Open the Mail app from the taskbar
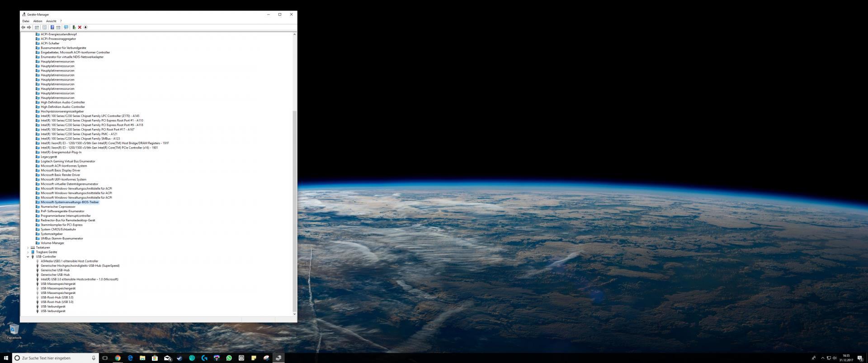This screenshot has height=363, width=868. [167, 358]
